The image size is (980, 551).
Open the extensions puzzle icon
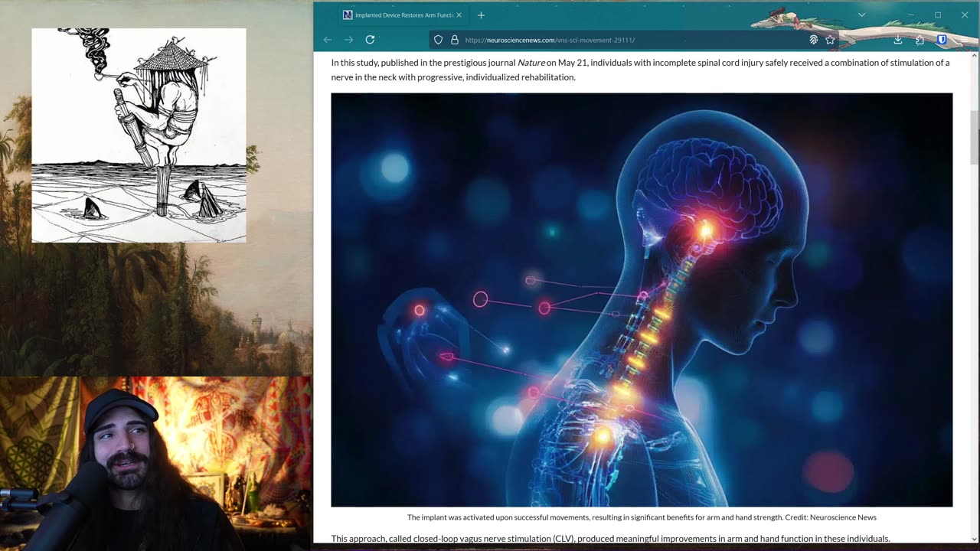coord(920,40)
